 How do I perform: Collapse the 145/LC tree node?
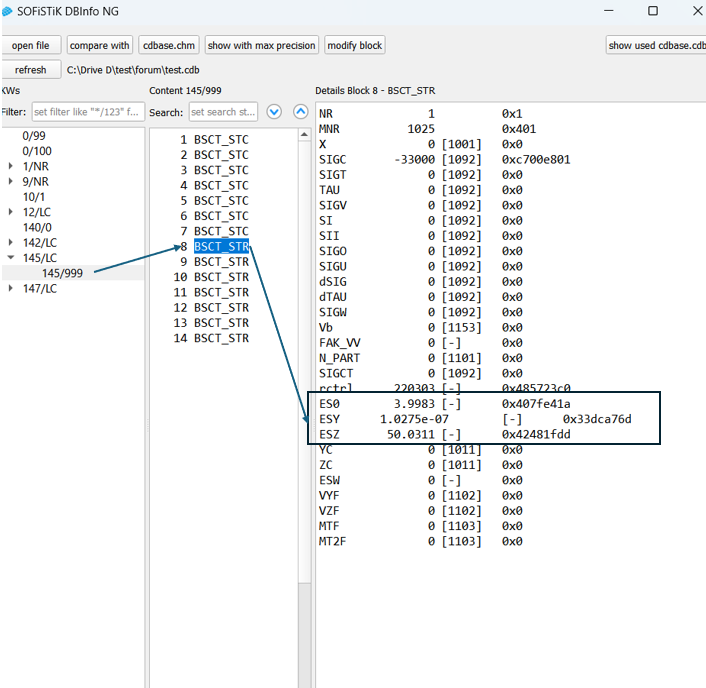coord(11,258)
